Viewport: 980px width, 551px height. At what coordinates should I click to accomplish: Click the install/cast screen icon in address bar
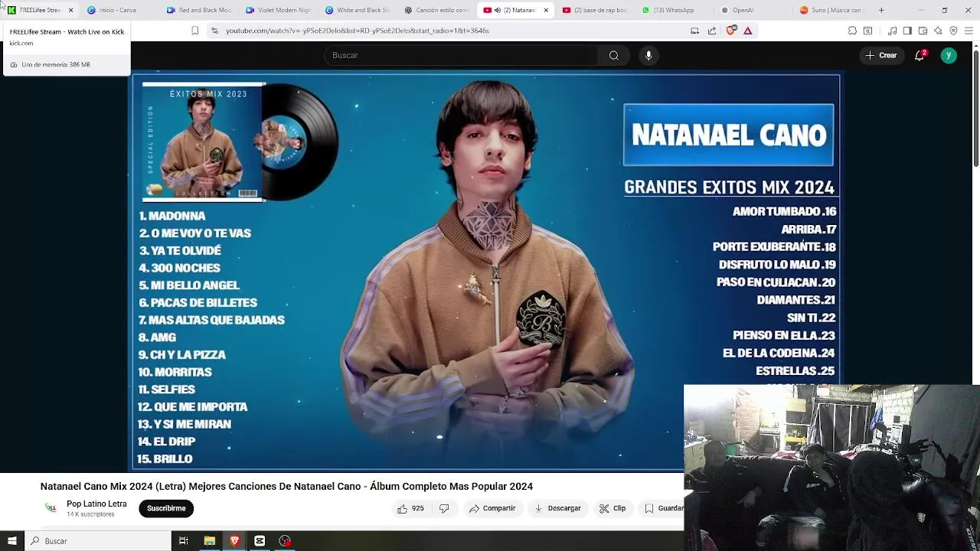tap(694, 31)
